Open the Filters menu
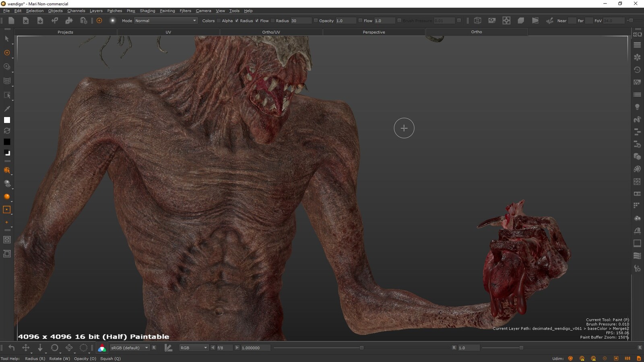 coord(185,11)
